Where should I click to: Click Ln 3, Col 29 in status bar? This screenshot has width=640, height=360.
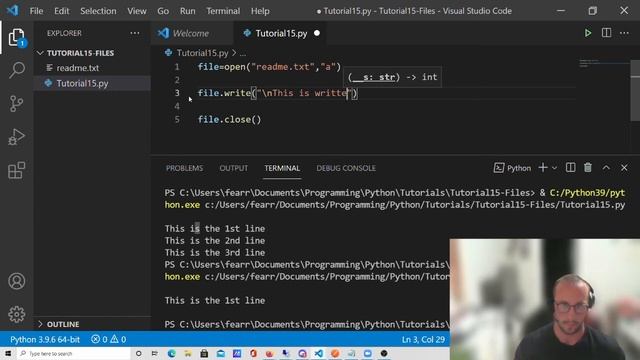click(423, 340)
